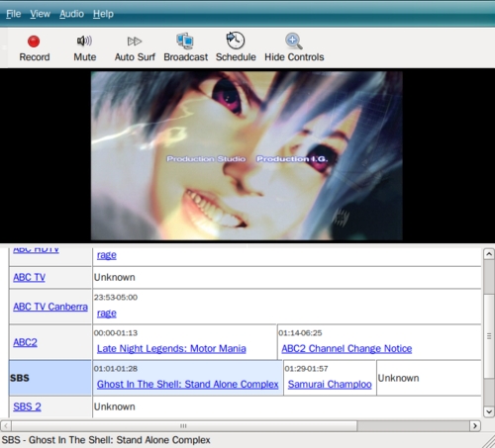Click the horizontal scrollbar right arrow
This screenshot has height=448, width=495.
click(x=475, y=426)
